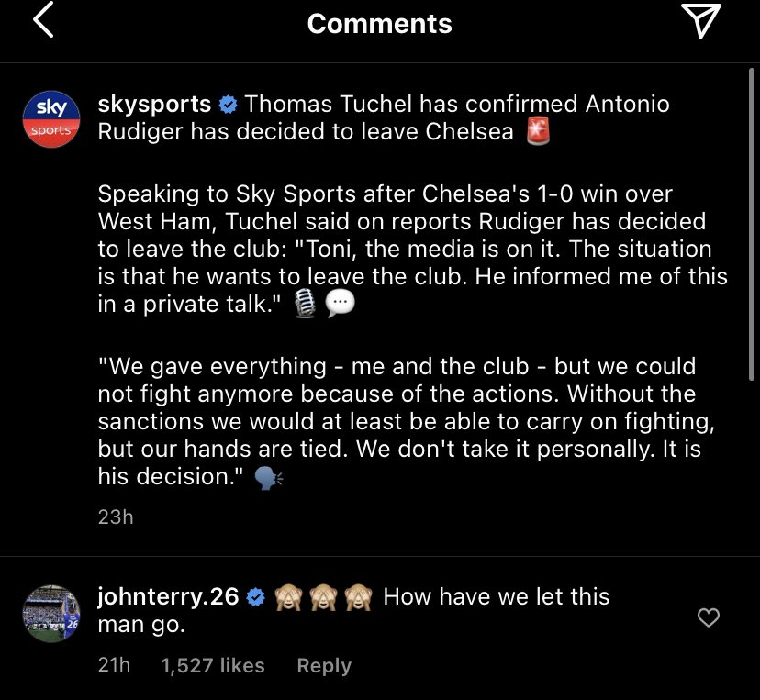View the 1,527 likes list

[x=213, y=665]
